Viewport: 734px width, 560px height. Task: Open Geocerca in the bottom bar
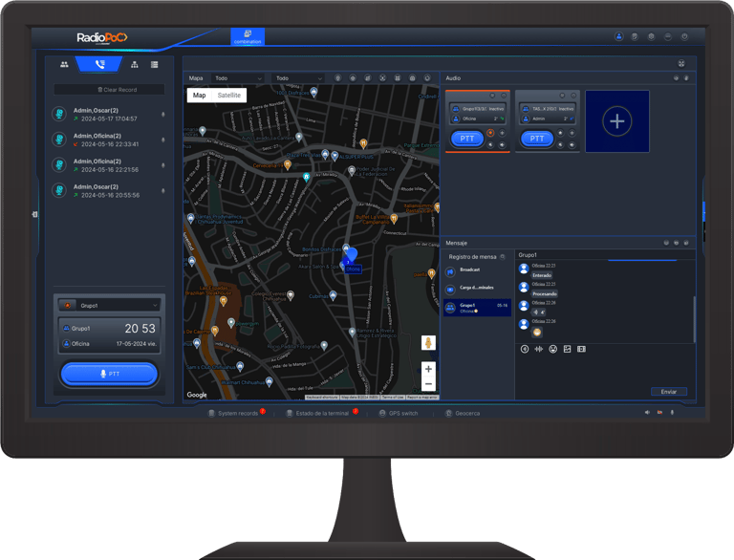463,414
